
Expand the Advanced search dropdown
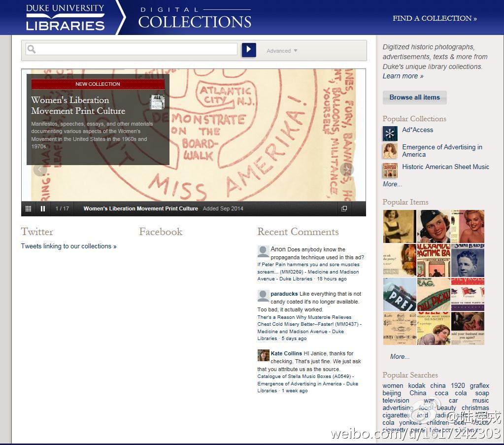click(282, 51)
